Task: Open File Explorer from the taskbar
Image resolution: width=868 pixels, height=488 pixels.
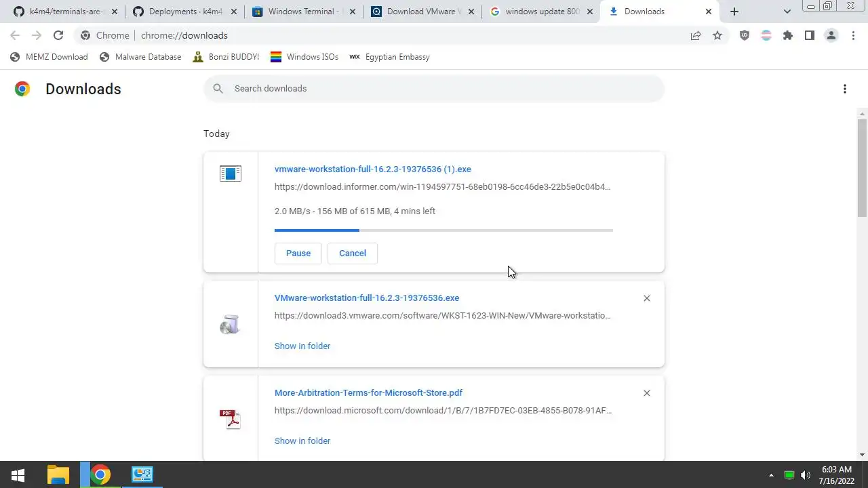Action: coord(58,475)
